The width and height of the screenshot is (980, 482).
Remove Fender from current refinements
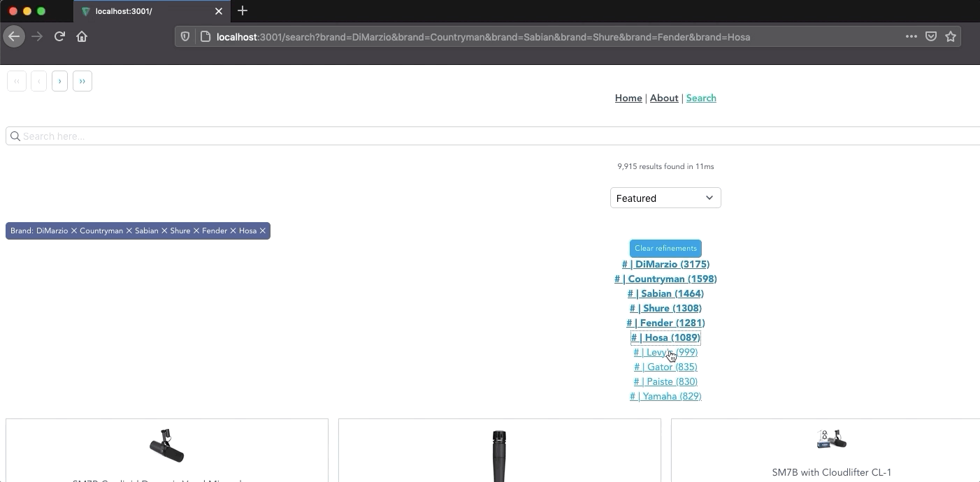pyautogui.click(x=233, y=231)
